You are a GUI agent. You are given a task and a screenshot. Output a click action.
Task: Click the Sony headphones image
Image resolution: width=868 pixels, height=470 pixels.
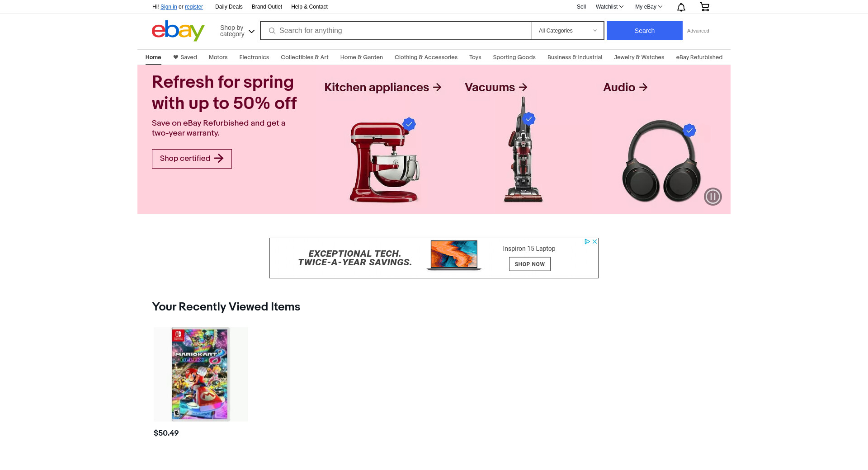[661, 161]
